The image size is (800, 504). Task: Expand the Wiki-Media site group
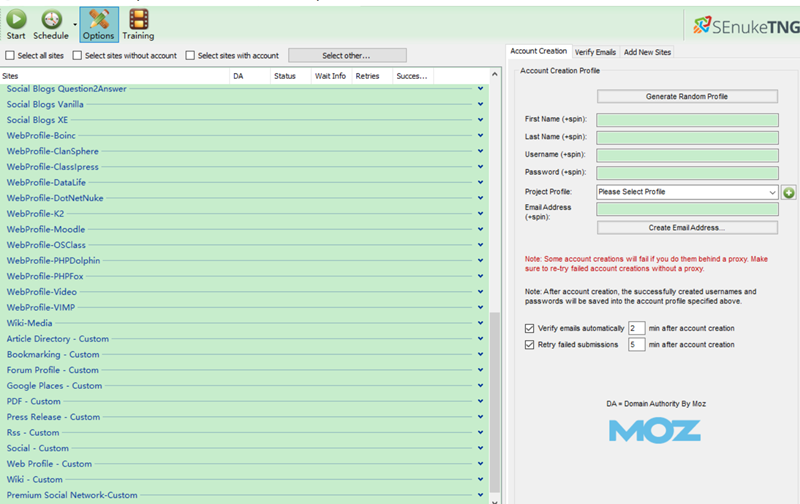(x=480, y=323)
